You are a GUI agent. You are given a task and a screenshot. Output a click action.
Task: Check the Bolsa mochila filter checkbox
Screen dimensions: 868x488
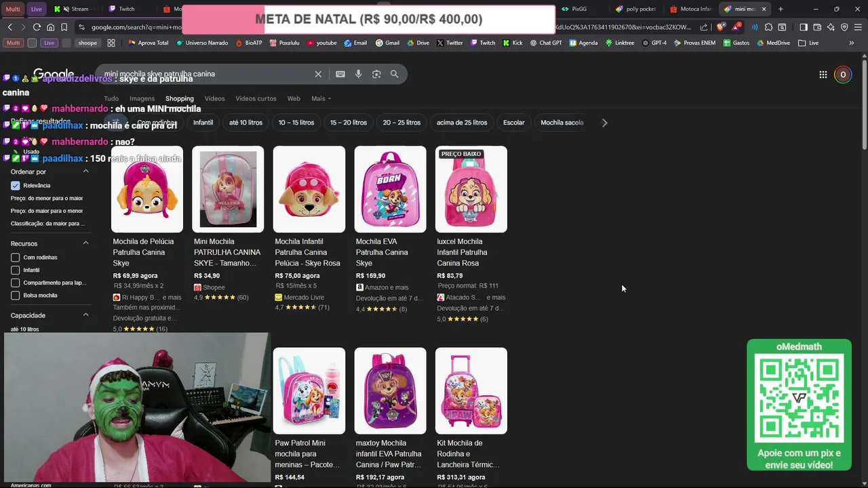(x=15, y=296)
